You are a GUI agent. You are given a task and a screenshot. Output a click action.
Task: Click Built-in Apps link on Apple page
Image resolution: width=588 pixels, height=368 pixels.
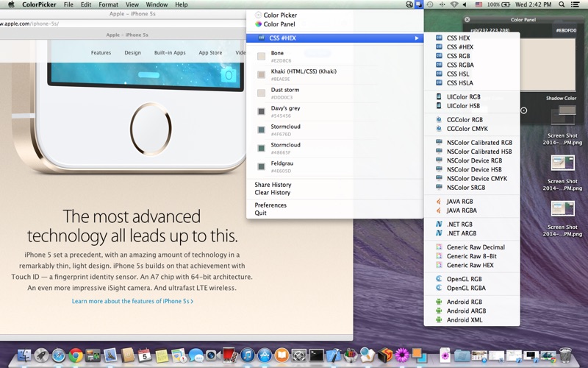[170, 52]
